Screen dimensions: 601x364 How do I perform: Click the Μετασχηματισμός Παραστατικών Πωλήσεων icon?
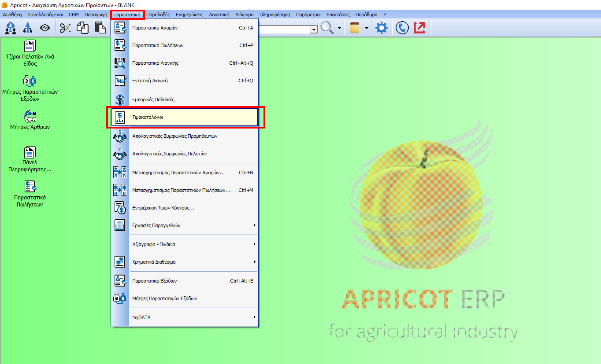(120, 190)
